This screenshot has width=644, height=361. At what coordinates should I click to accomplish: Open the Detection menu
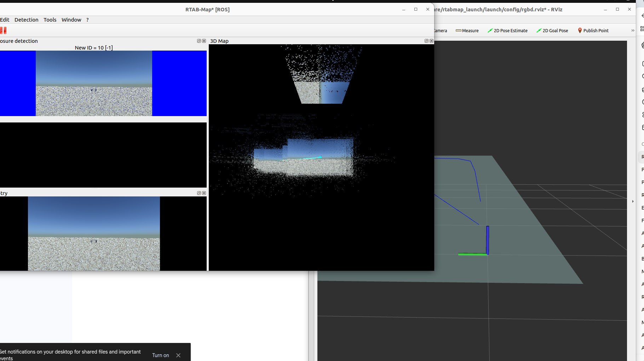click(26, 20)
